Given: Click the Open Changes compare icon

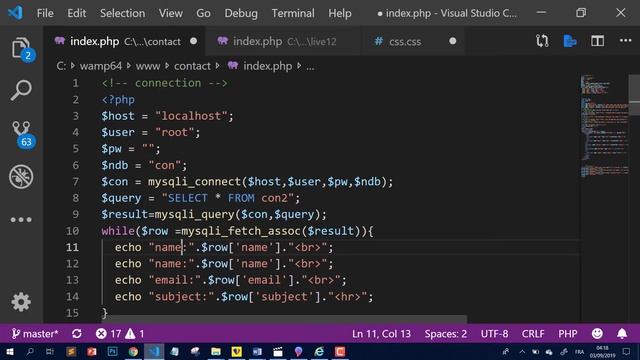Looking at the screenshot, I should click(x=542, y=41).
